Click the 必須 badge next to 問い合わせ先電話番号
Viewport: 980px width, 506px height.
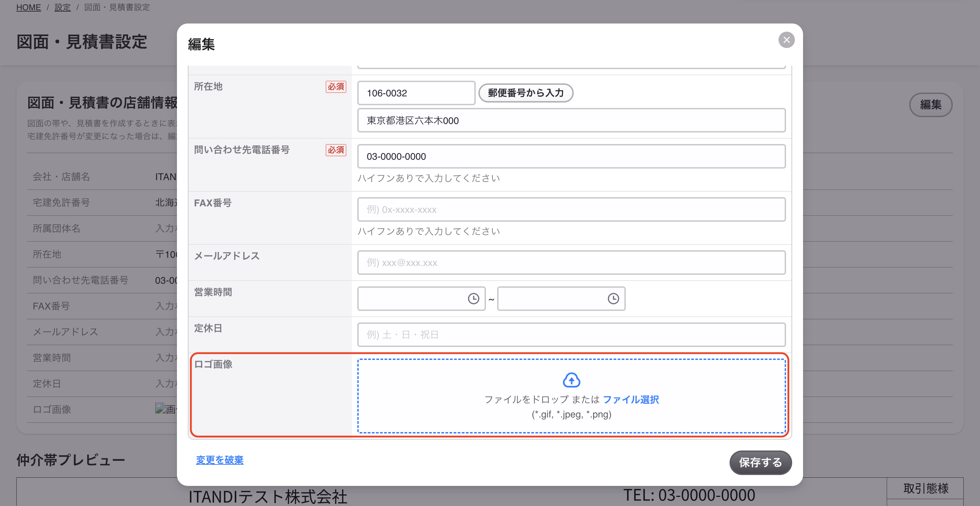tap(336, 150)
